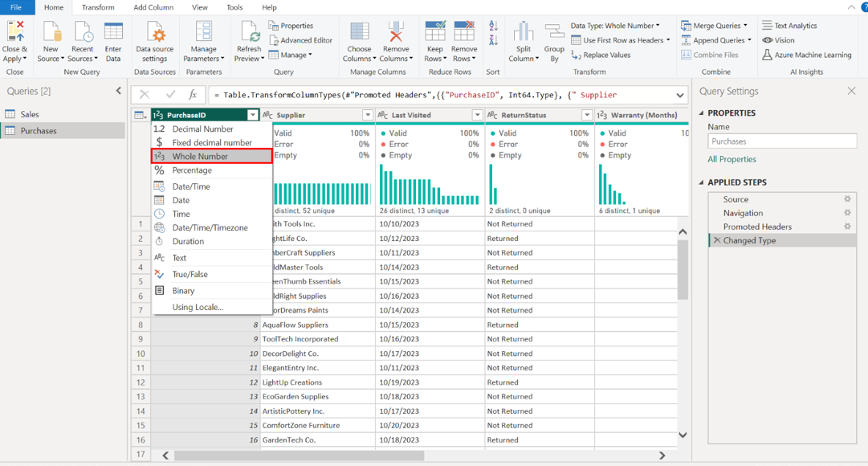Sort ascending using the A-Z icon
Screen dimensions: 868x466
pos(493,27)
